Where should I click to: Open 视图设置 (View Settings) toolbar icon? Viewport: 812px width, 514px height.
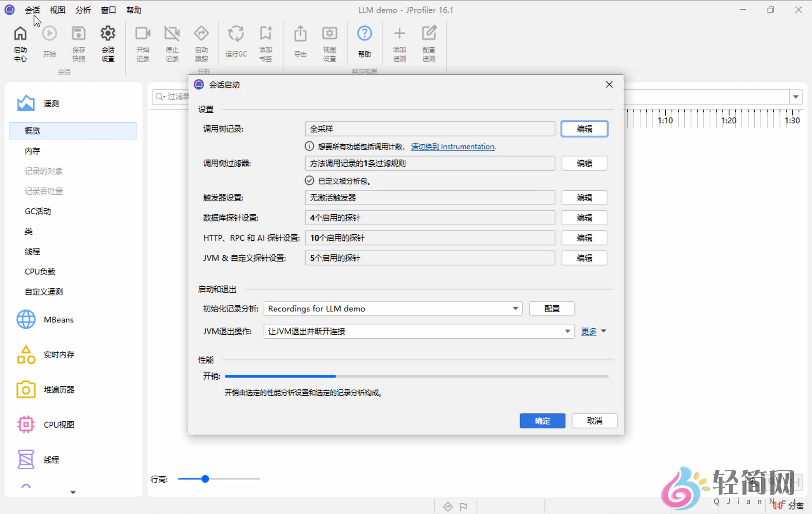[x=330, y=43]
